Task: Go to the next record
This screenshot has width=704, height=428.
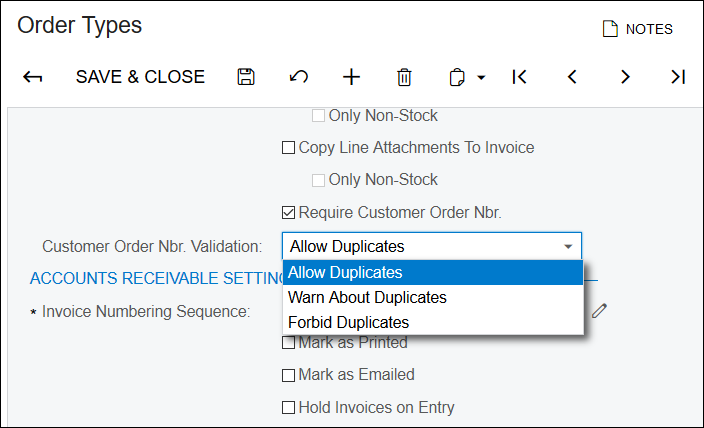Action: 625,77
